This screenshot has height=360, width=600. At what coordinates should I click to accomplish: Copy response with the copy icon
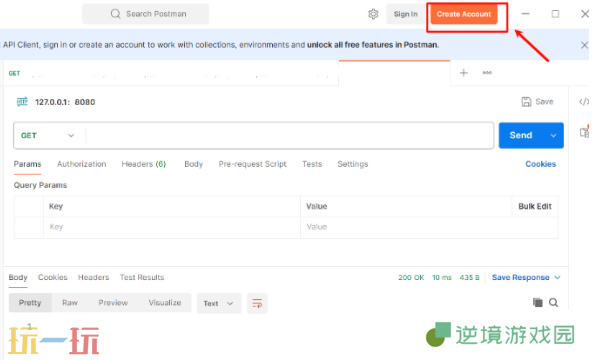tap(538, 303)
